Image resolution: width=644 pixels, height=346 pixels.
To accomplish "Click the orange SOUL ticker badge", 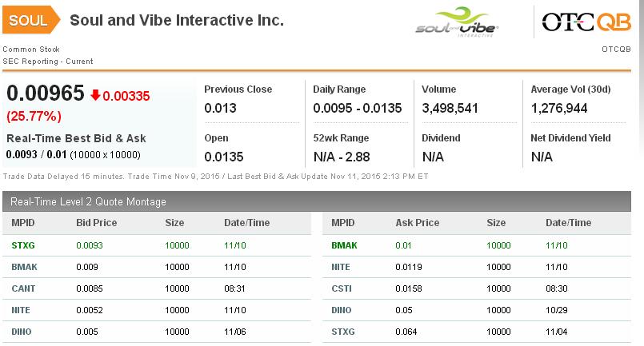I will (x=30, y=21).
